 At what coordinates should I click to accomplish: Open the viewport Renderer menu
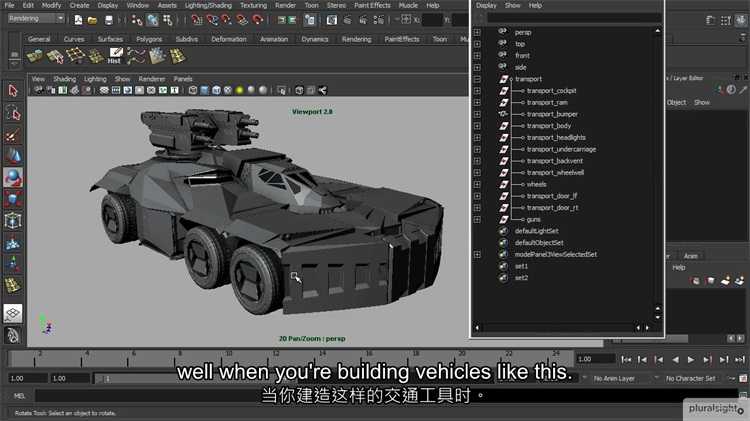(152, 79)
